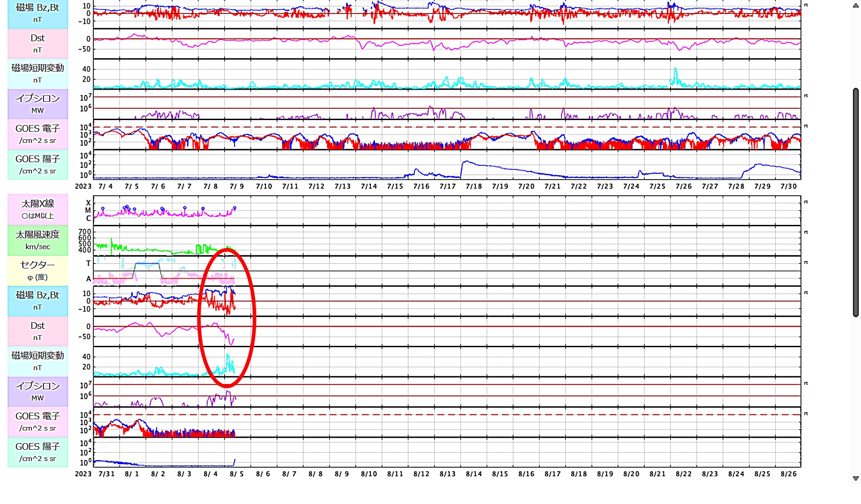Click the vertical scrollbar thumb

tap(856, 202)
